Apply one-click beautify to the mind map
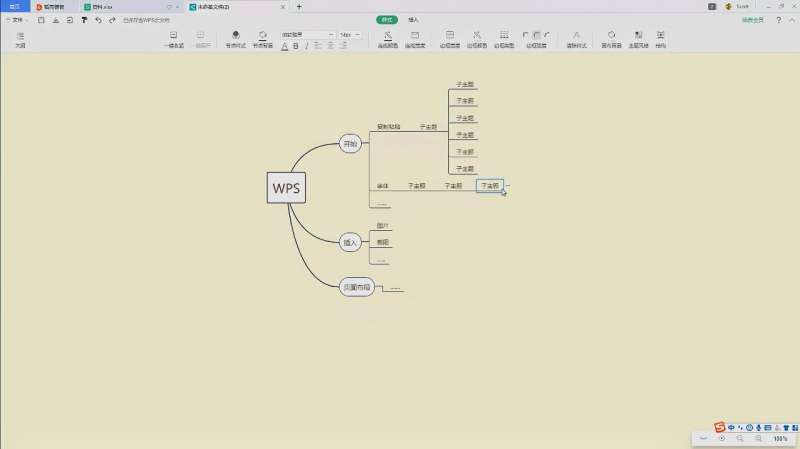The width and height of the screenshot is (800, 449). (173, 39)
